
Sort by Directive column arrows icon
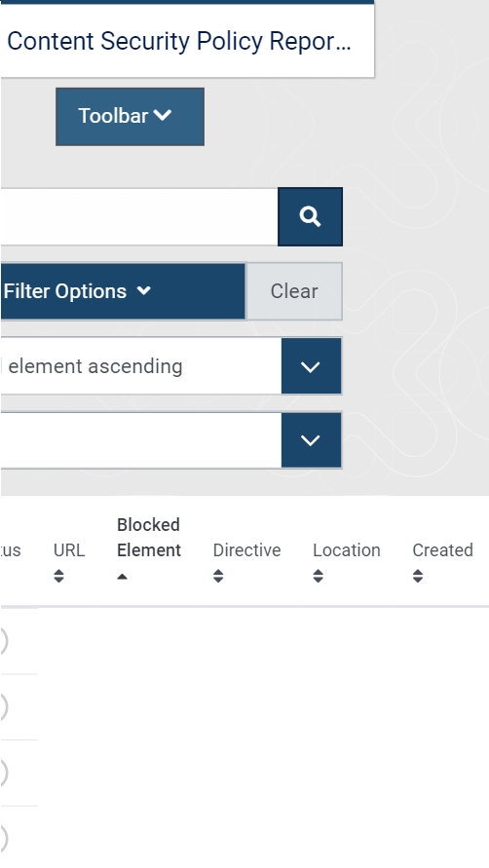218,576
